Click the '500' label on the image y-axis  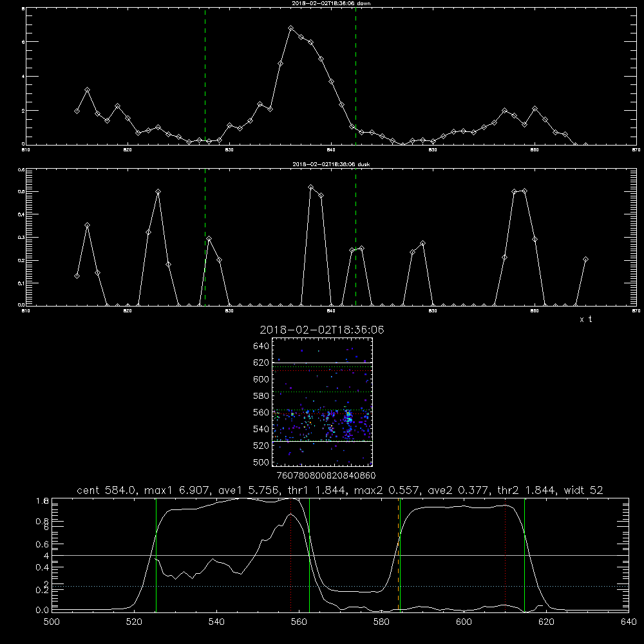261,462
